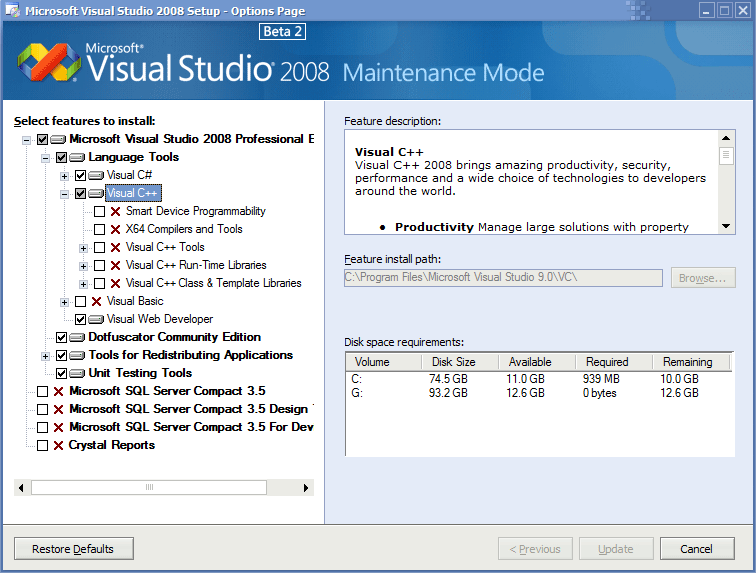The height and width of the screenshot is (573, 756).
Task: Uncheck Visual Web Developer checkbox
Action: coord(81,319)
